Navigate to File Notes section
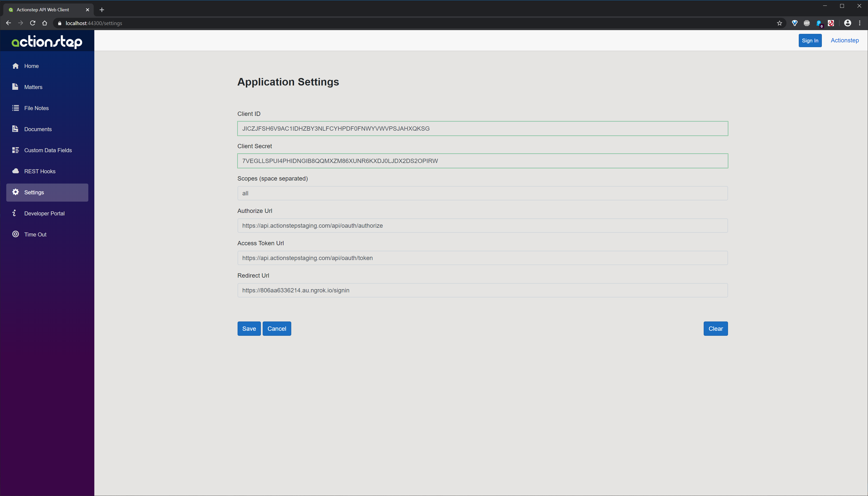 click(36, 108)
